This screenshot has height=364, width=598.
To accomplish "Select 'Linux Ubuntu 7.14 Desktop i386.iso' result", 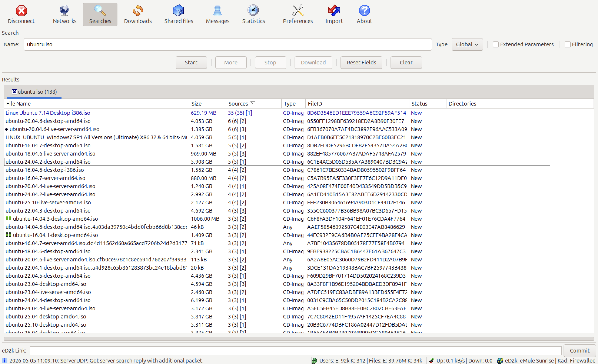I will (277, 113).
